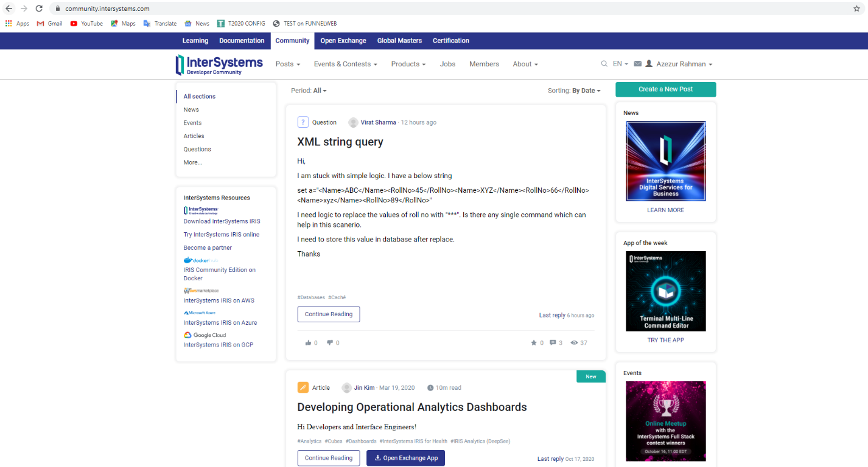The image size is (868, 467).
Task: Click Create a New Post button
Action: [665, 89]
